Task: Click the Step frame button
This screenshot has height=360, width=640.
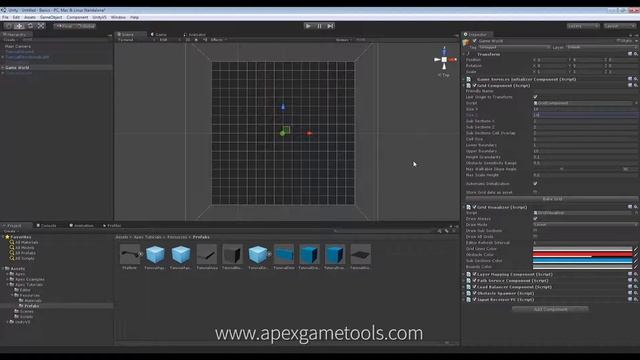Action: coord(331,26)
